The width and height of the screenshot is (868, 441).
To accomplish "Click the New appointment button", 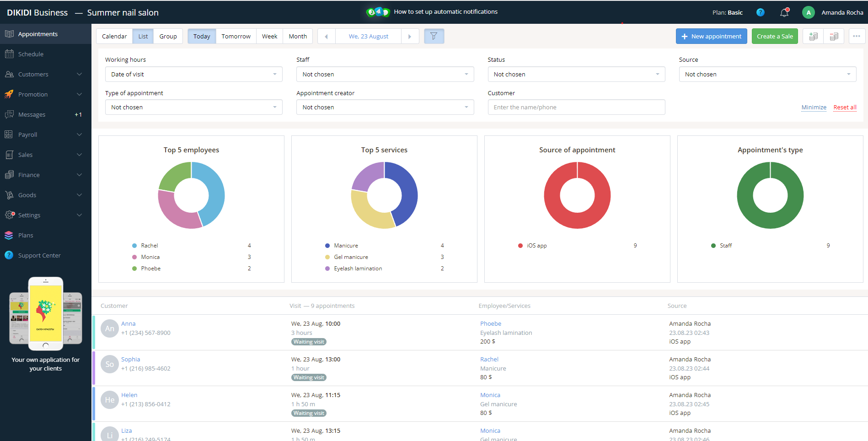I will click(x=712, y=36).
